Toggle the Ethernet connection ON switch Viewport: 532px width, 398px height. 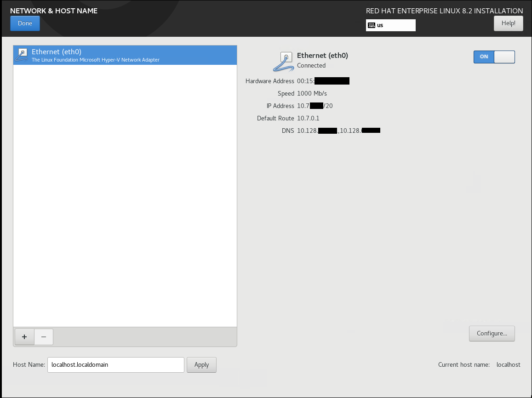[494, 57]
